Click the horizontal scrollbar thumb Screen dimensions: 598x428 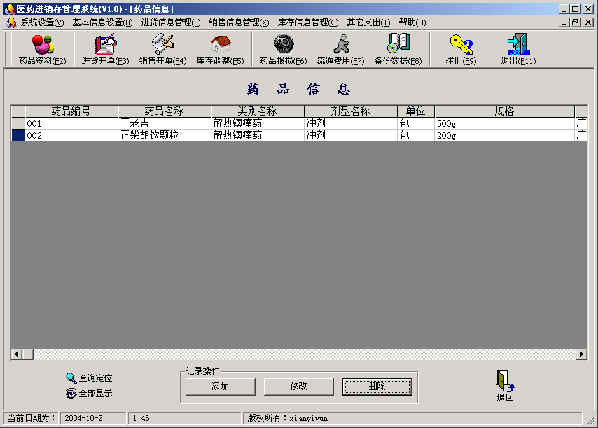point(28,354)
